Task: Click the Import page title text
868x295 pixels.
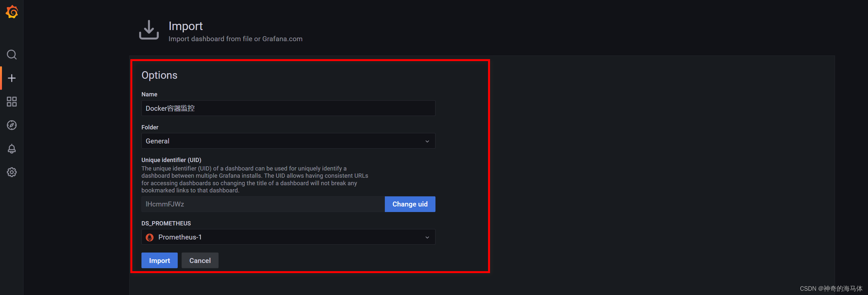Action: point(186,26)
